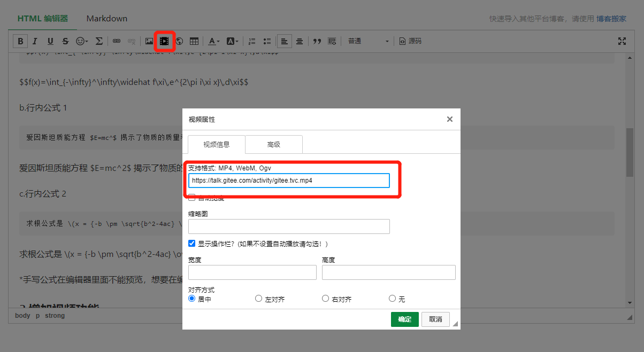The image size is (644, 352).
Task: Click 'strong' in the element path bar
Action: [55, 316]
